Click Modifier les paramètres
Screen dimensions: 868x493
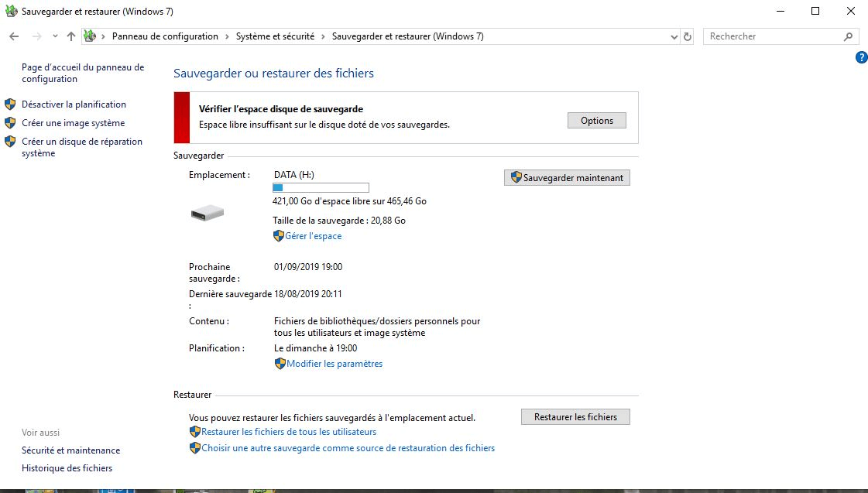point(335,362)
